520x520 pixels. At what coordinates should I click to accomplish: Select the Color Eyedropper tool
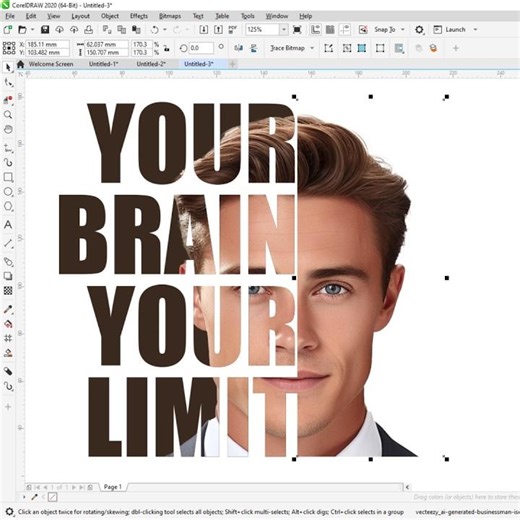tap(8, 309)
